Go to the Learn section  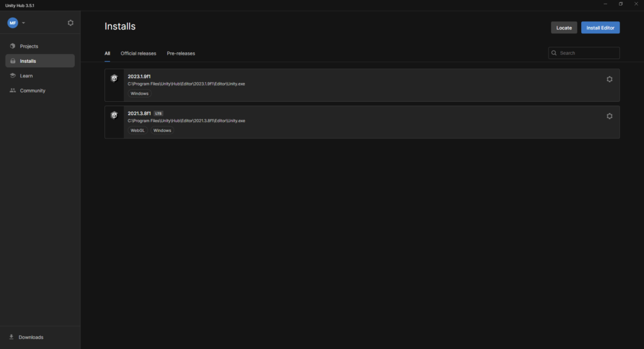26,76
